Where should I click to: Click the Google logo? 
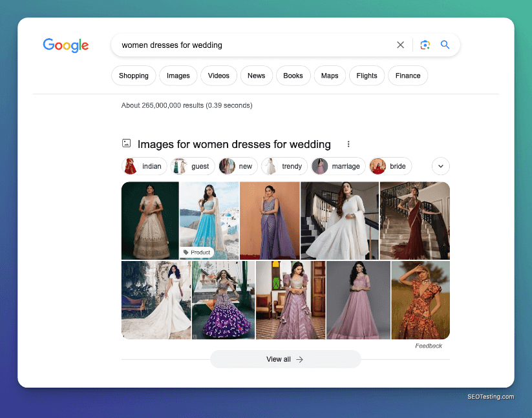(x=66, y=45)
